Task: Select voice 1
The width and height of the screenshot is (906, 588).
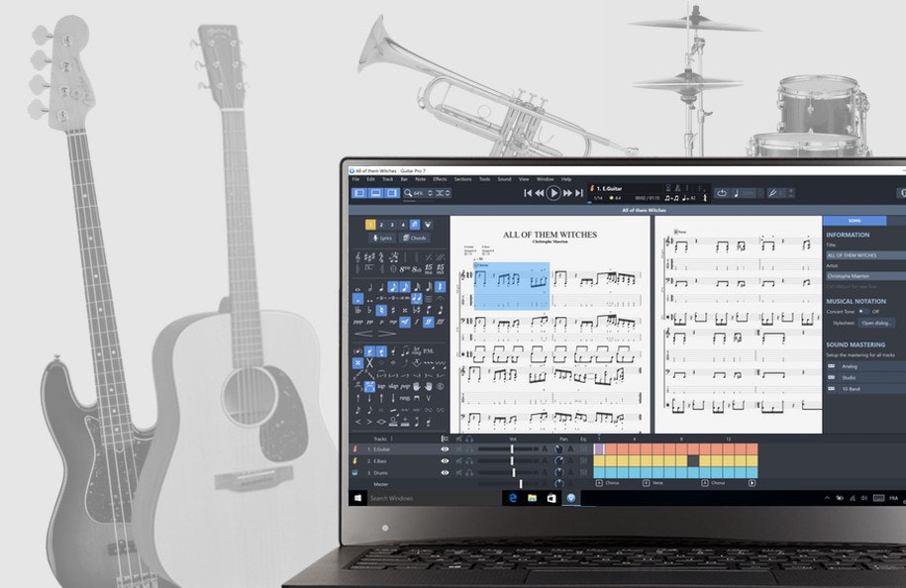Action: pyautogui.click(x=370, y=225)
